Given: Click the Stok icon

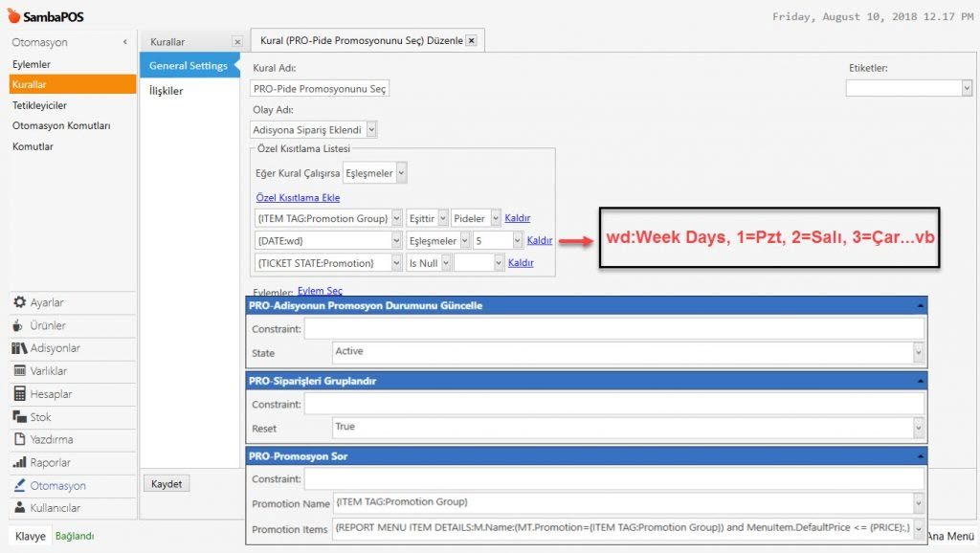Looking at the screenshot, I should [x=19, y=417].
